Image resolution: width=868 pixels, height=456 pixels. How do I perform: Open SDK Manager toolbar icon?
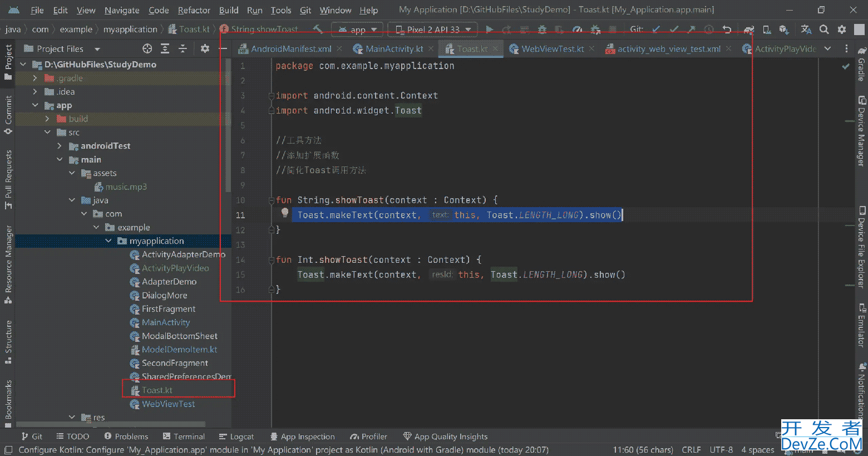click(x=784, y=30)
